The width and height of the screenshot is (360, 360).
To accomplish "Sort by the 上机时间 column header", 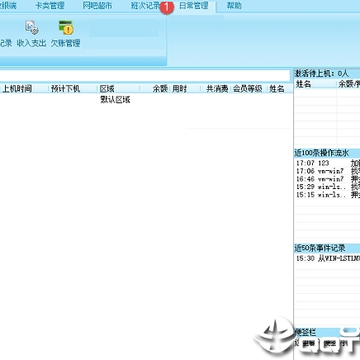I will point(17,89).
